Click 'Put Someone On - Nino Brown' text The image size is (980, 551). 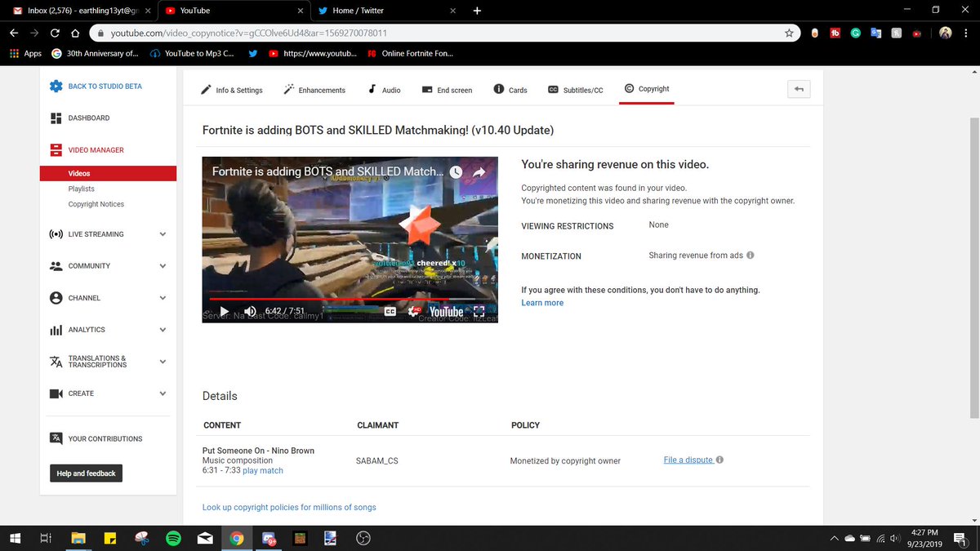pyautogui.click(x=258, y=451)
